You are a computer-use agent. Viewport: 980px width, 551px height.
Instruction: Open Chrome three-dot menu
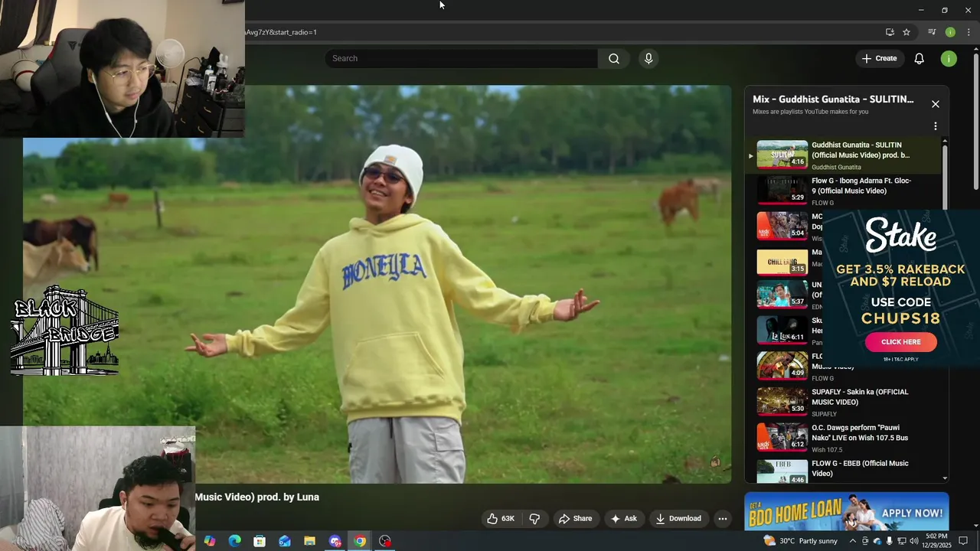pos(969,32)
